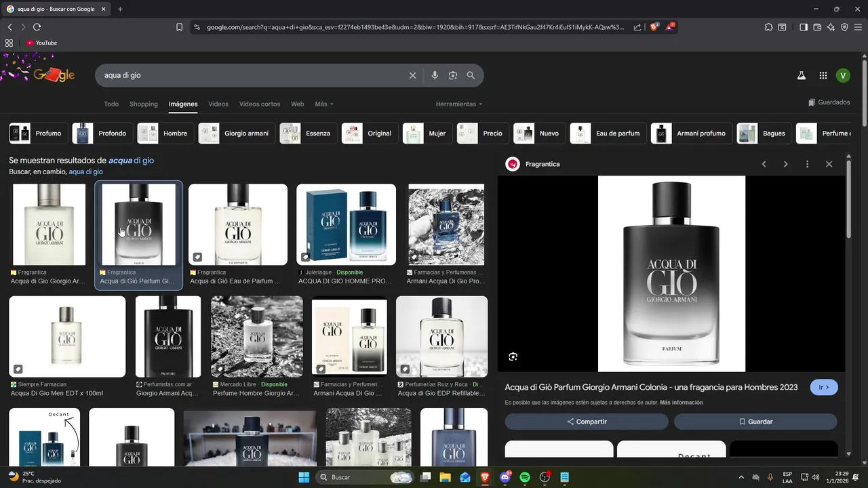Filter by the Original chip

(369, 134)
